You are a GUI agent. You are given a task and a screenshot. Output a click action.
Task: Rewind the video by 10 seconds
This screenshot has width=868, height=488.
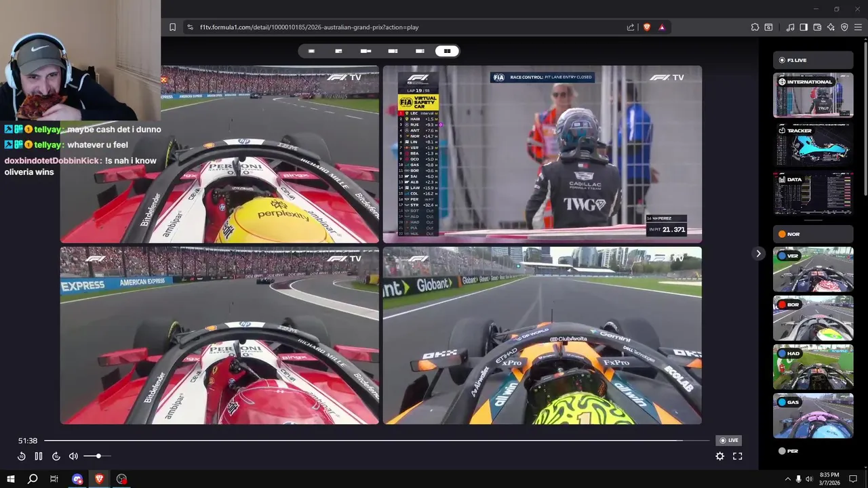coord(22,456)
